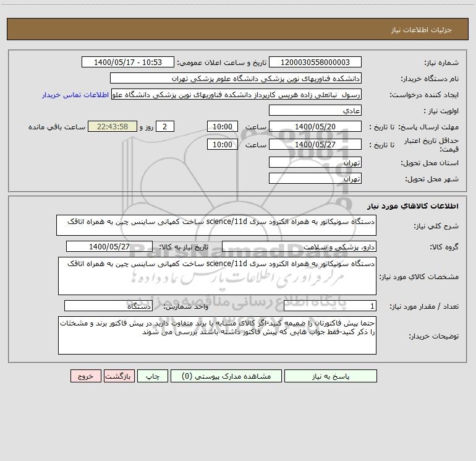The width and height of the screenshot is (476, 461).
Task: Select the شماره نیاز field 1200030558000003
Action: tap(315, 62)
